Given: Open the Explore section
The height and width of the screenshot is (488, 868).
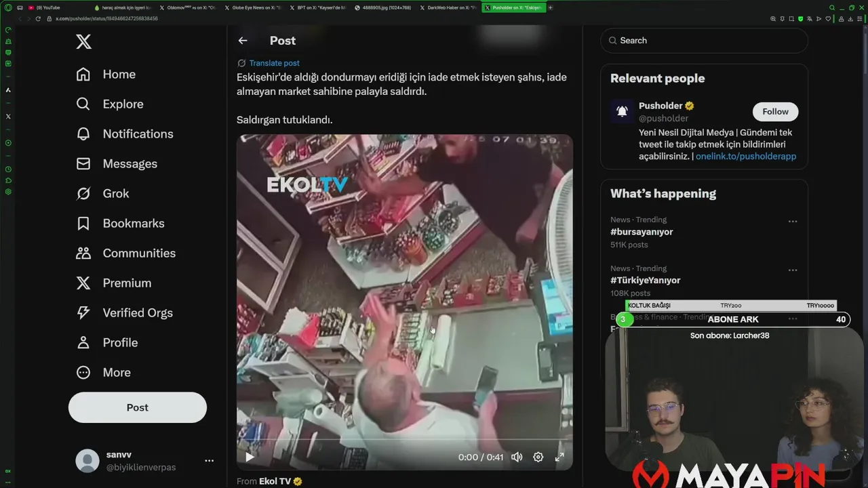Looking at the screenshot, I should [x=110, y=104].
